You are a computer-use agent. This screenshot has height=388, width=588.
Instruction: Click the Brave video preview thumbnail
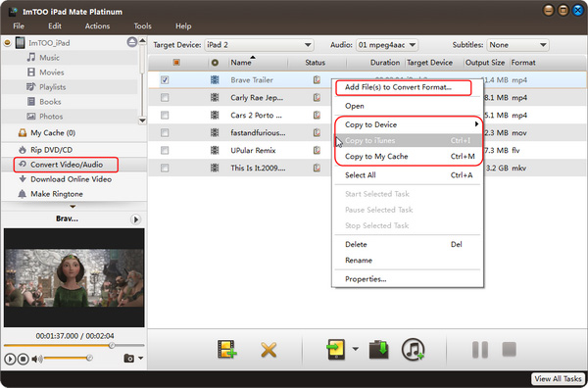coord(73,278)
